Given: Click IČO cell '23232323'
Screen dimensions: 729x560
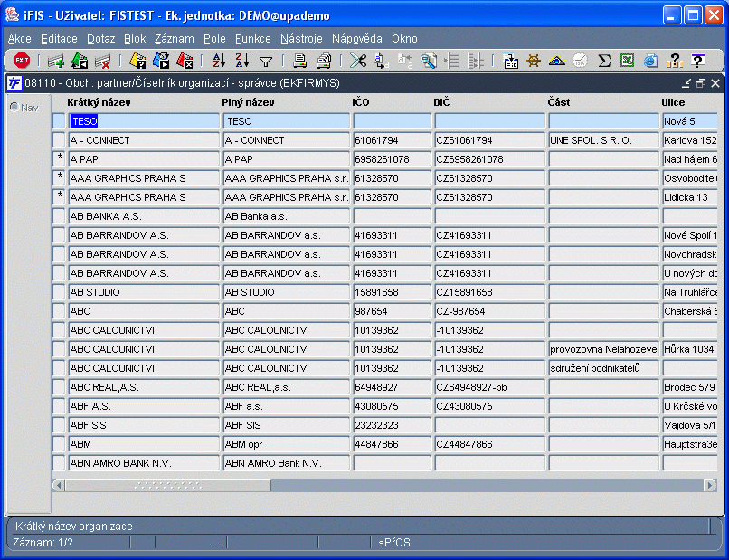Looking at the screenshot, I should (392, 425).
